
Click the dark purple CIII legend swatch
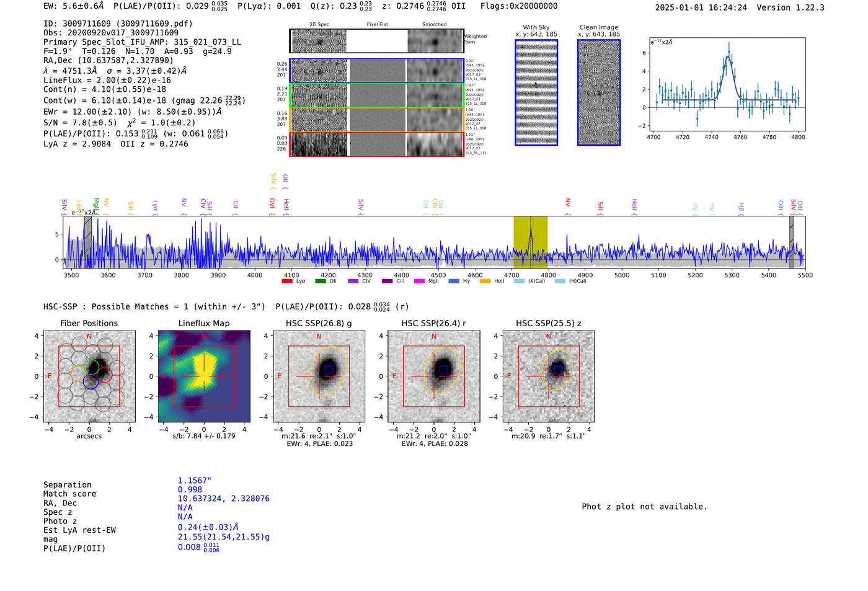coord(387,281)
